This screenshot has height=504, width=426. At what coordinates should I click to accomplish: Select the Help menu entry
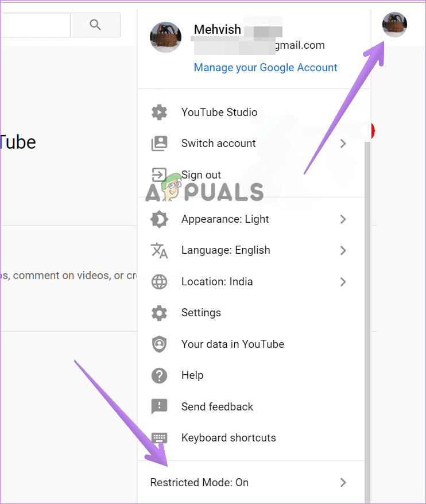click(251, 375)
